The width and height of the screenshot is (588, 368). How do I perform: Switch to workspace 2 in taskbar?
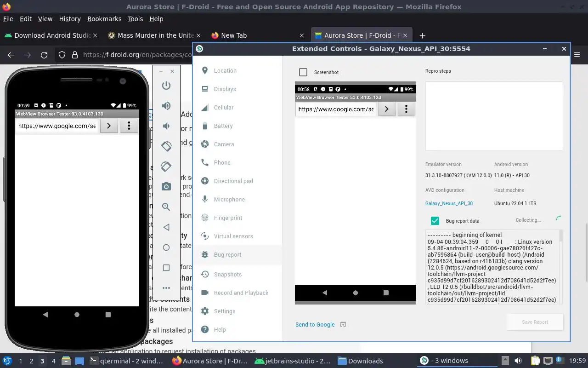(31, 361)
